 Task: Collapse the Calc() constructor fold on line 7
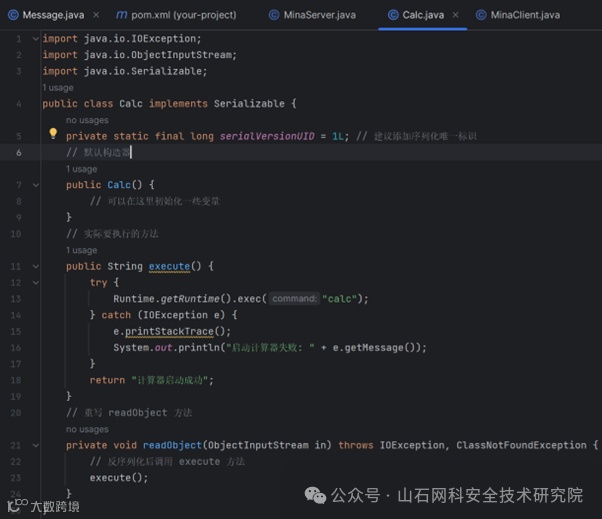[x=36, y=185]
